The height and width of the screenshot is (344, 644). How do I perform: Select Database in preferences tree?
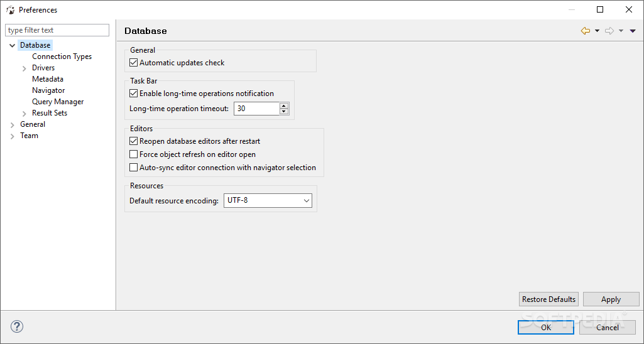pos(35,45)
